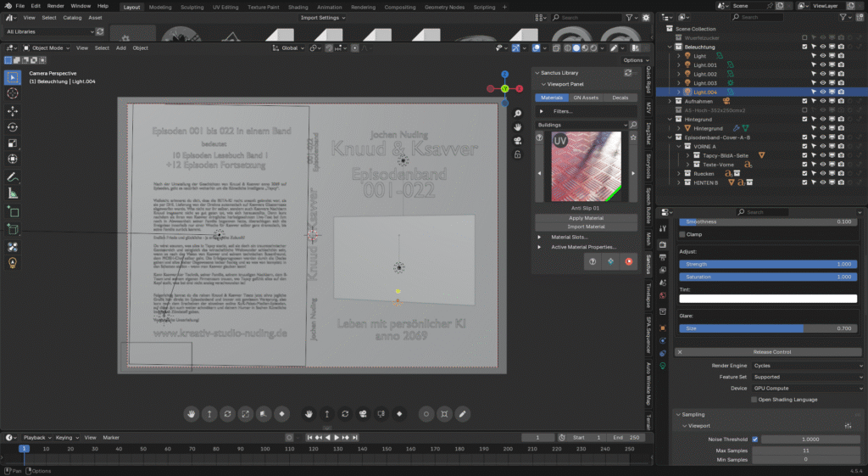Click the Y axis on the navigation gizmo
Image resolution: width=868 pixels, height=476 pixels.
[505, 88]
